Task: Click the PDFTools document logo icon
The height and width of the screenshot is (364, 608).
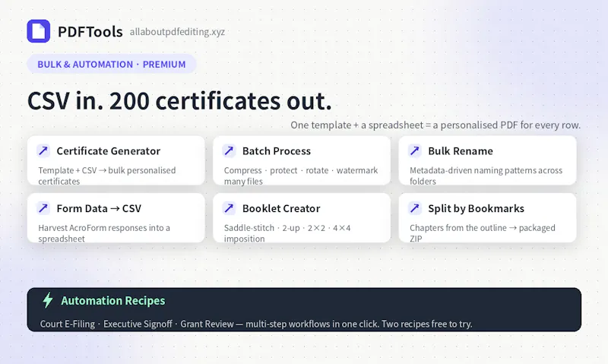Action: [39, 31]
